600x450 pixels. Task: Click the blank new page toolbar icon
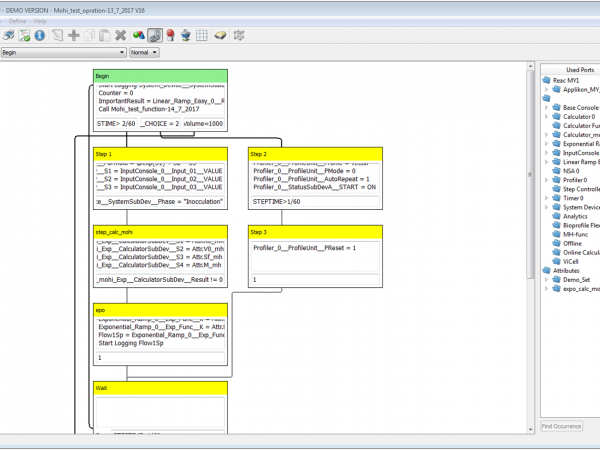(x=58, y=36)
